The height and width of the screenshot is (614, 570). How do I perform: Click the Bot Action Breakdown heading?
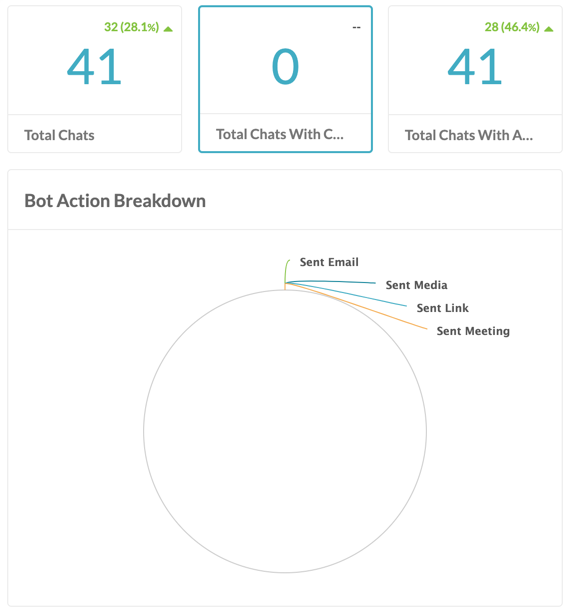coord(115,200)
